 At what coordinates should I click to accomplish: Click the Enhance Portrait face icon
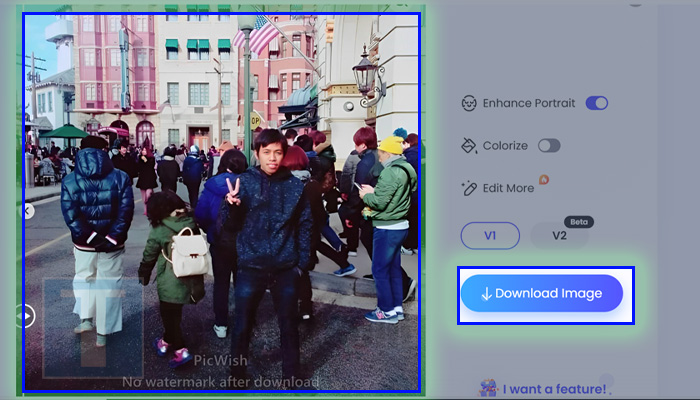[x=469, y=103]
